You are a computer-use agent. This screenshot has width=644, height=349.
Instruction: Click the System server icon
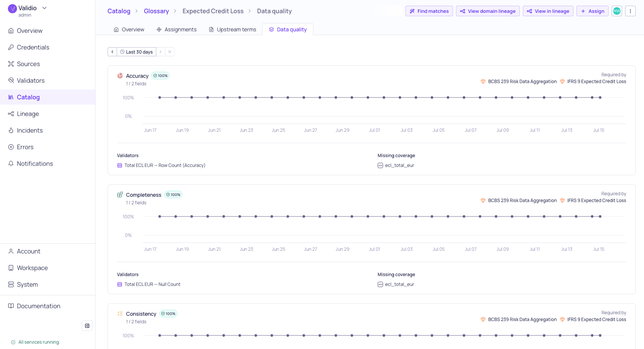point(11,284)
